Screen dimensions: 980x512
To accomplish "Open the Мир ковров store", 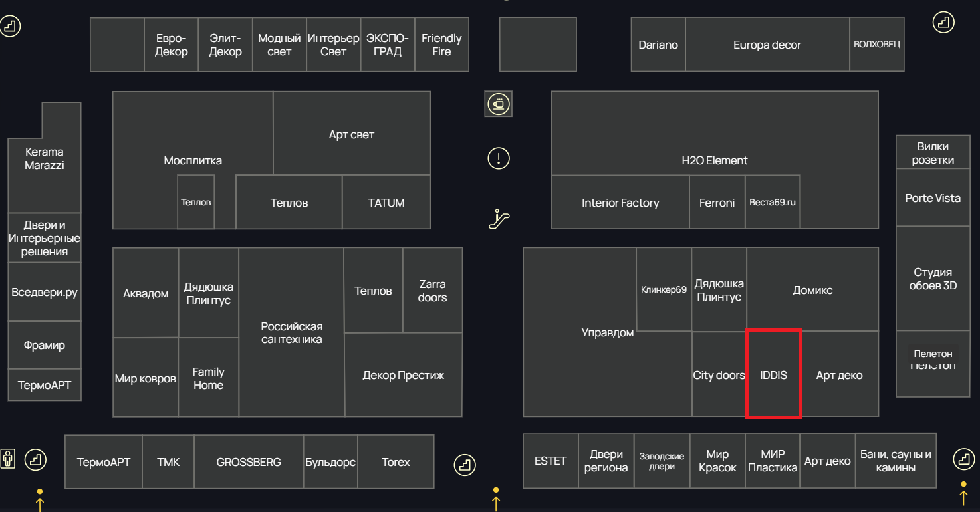I will click(x=146, y=378).
